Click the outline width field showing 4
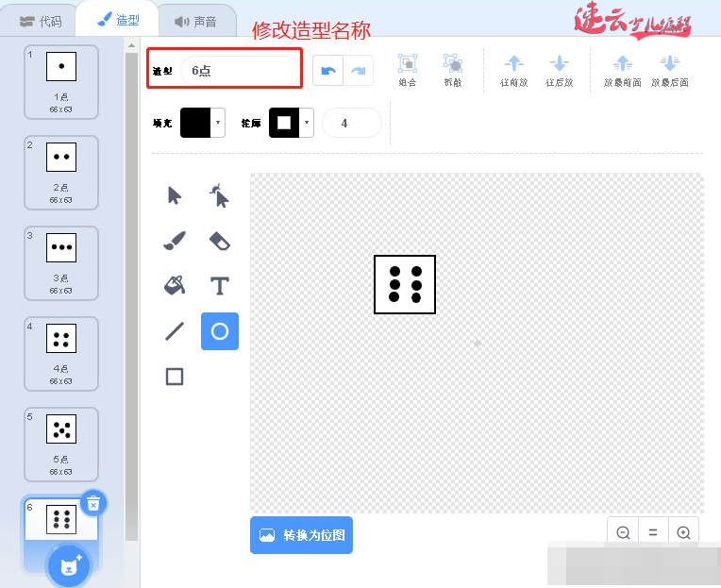This screenshot has height=588, width=721. pos(352,123)
